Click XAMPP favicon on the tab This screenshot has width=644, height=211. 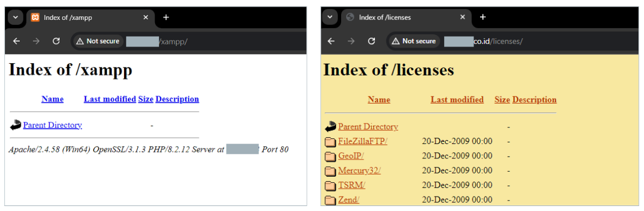[x=35, y=17]
